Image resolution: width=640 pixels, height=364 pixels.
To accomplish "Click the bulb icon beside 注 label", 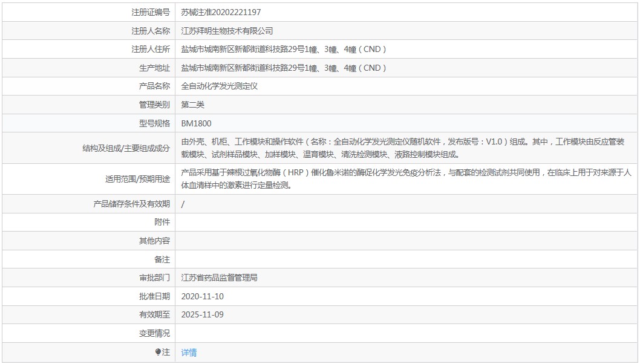I will tap(158, 352).
